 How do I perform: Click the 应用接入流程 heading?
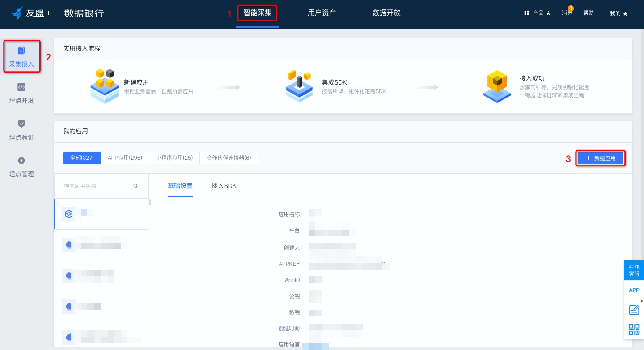point(82,48)
